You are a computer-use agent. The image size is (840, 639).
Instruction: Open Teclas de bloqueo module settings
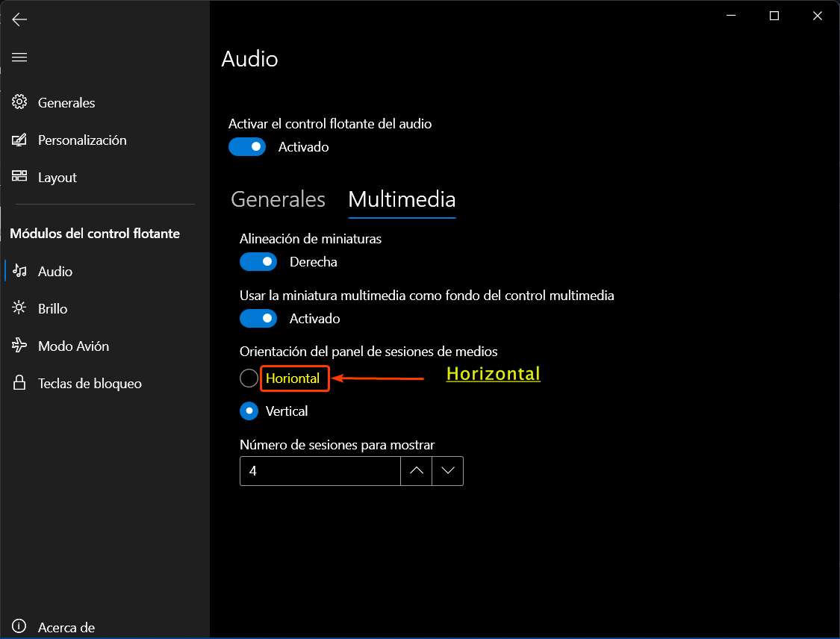(x=105, y=384)
